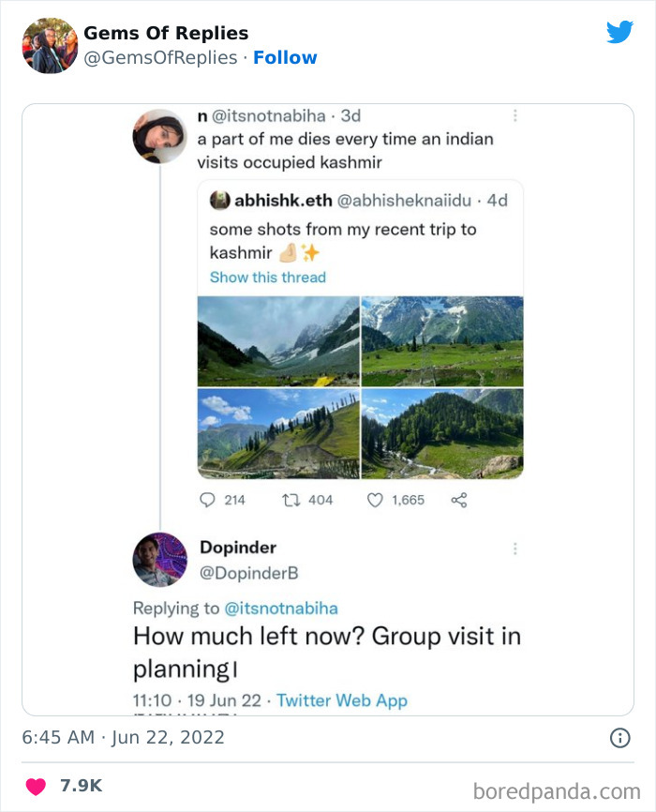The image size is (656, 812).
Task: Follow the GemsOfReplies account
Action: [285, 57]
